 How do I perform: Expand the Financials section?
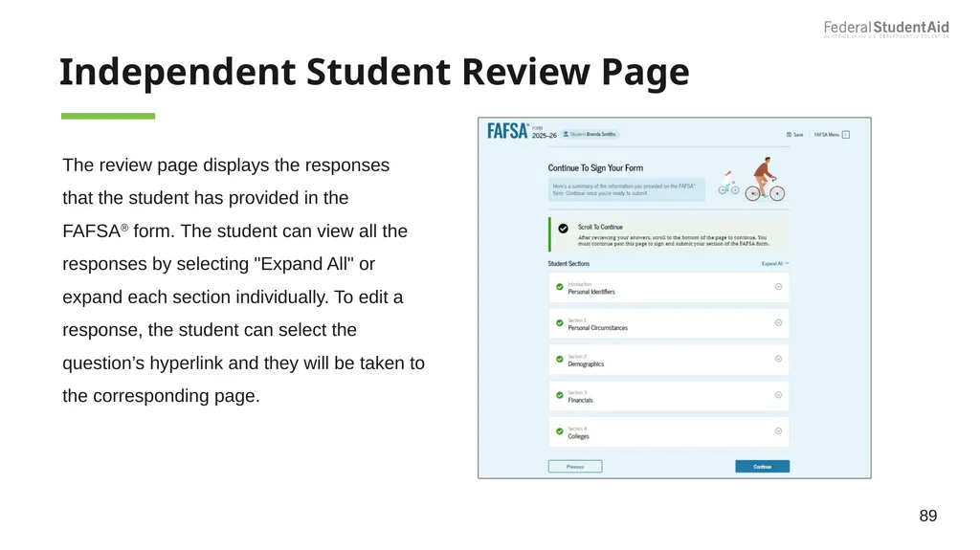point(778,395)
